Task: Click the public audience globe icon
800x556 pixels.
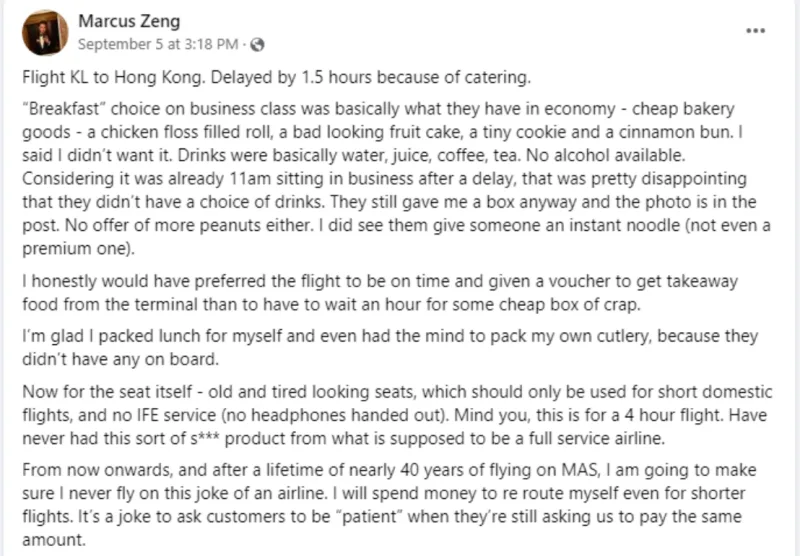Action: tap(258, 44)
